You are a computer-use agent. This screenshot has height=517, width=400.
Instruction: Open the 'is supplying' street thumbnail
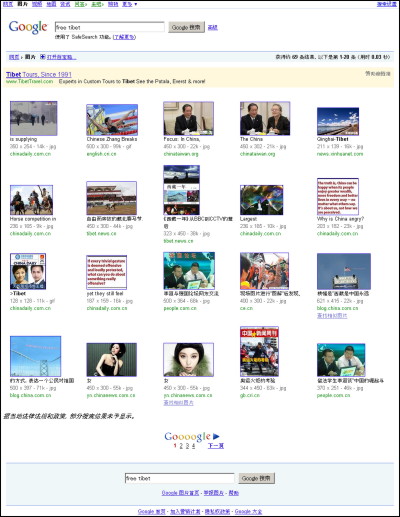[x=34, y=118]
